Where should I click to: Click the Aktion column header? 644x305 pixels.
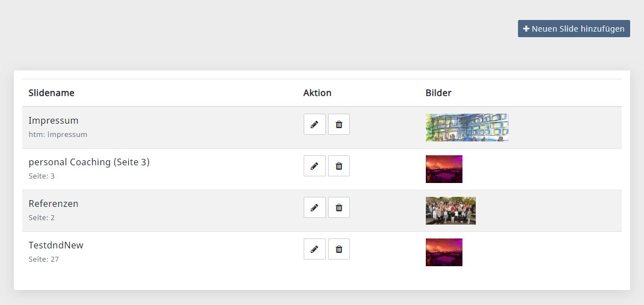point(317,93)
